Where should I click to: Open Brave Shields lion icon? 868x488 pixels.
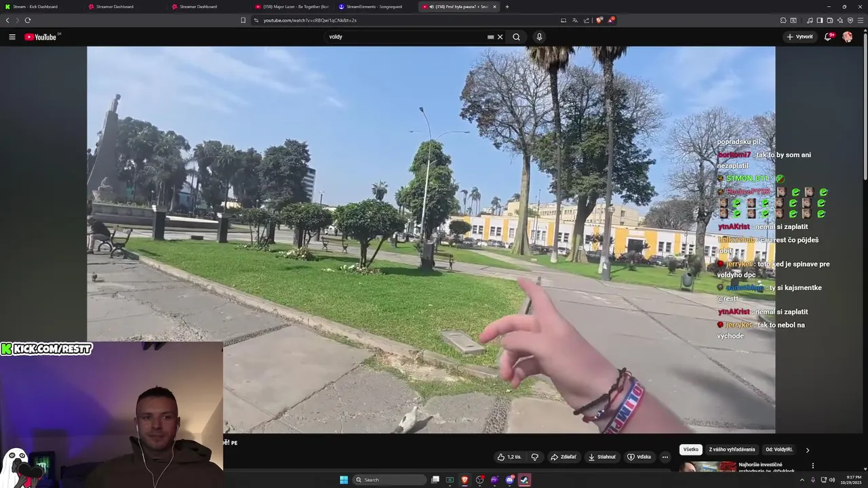599,20
